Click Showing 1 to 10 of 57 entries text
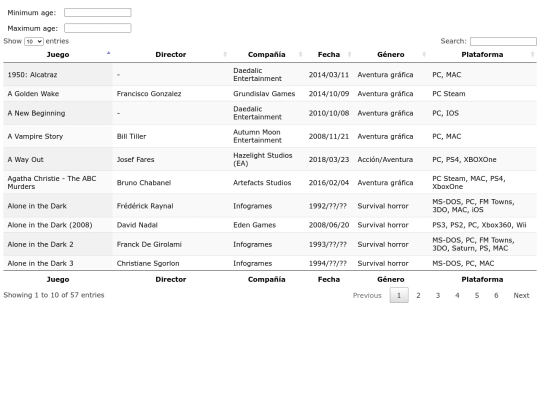Screen dimensions: 540x405 pyautogui.click(x=54, y=295)
